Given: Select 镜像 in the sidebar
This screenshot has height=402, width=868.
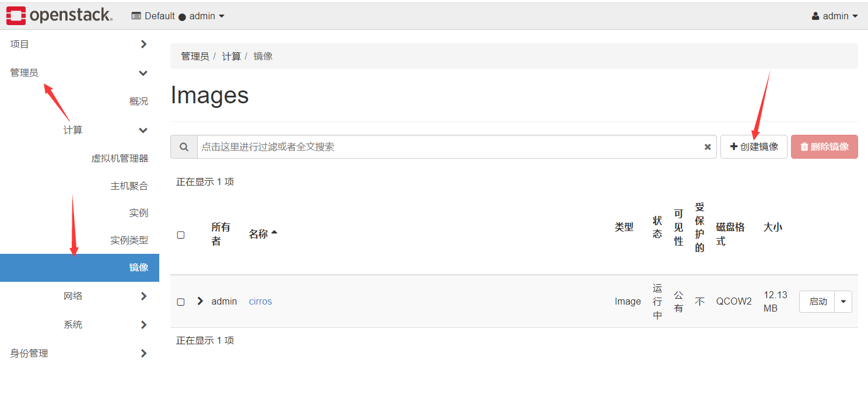Looking at the screenshot, I should (x=79, y=267).
